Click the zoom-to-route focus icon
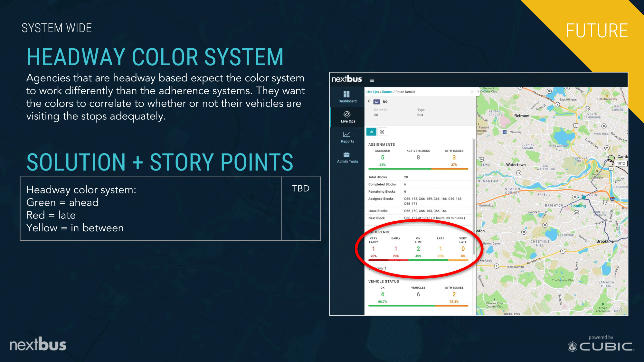 click(382, 132)
